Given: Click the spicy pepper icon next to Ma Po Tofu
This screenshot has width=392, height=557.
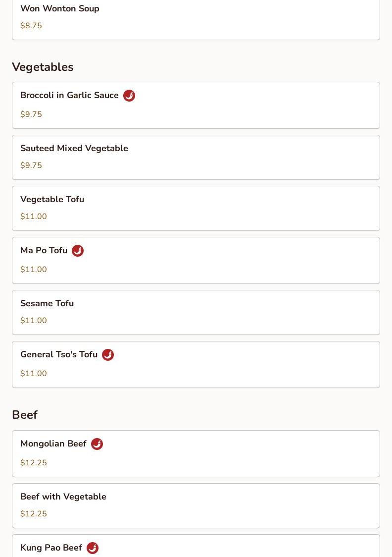Looking at the screenshot, I should [x=78, y=251].
